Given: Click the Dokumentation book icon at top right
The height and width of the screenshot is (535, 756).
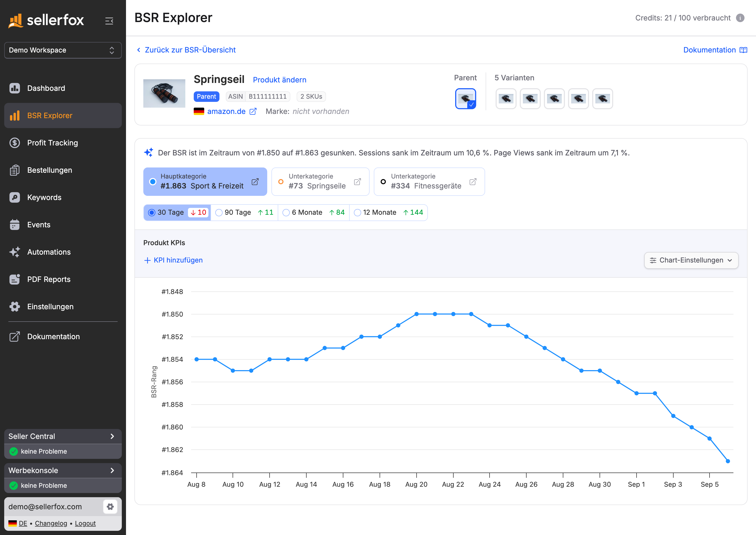Looking at the screenshot, I should point(743,50).
